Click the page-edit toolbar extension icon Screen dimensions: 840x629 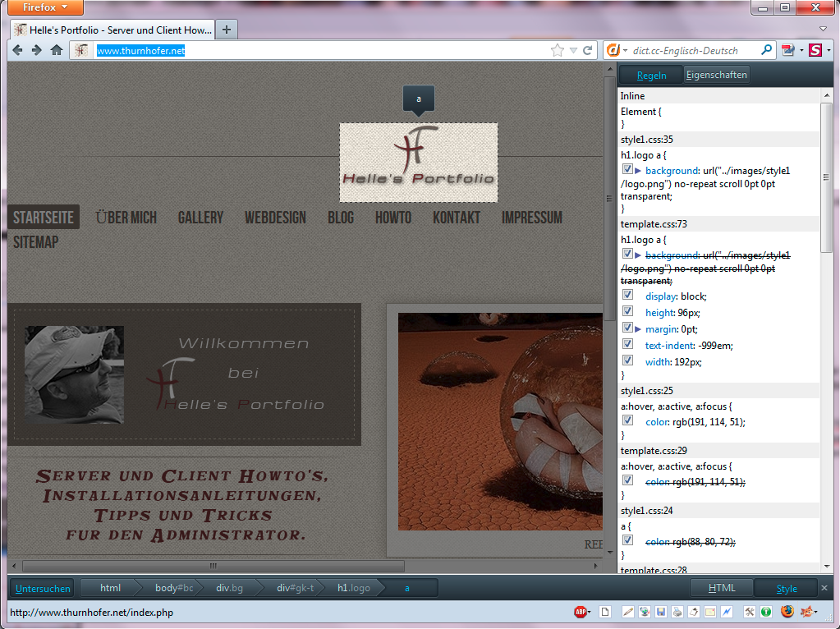pyautogui.click(x=788, y=50)
